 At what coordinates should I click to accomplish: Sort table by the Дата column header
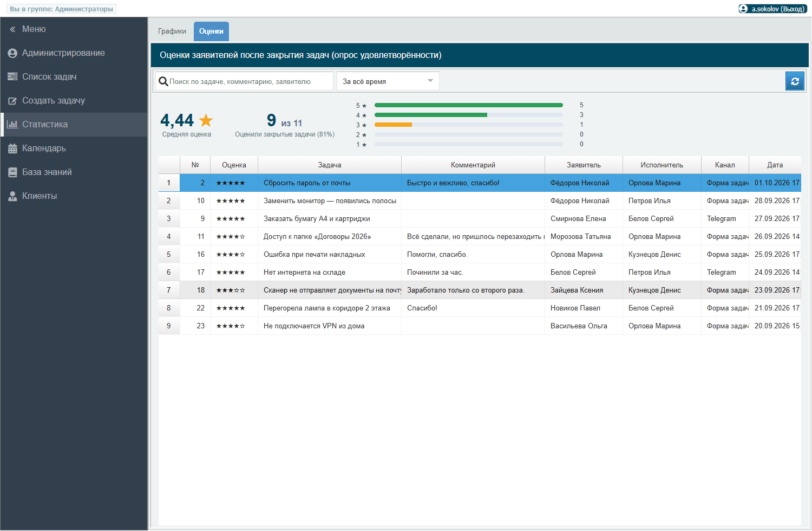775,165
